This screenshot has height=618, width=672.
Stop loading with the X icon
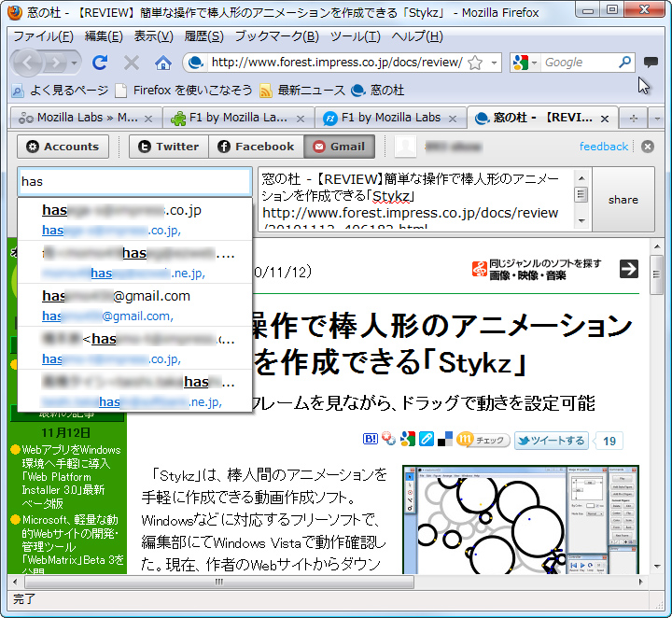point(132,63)
